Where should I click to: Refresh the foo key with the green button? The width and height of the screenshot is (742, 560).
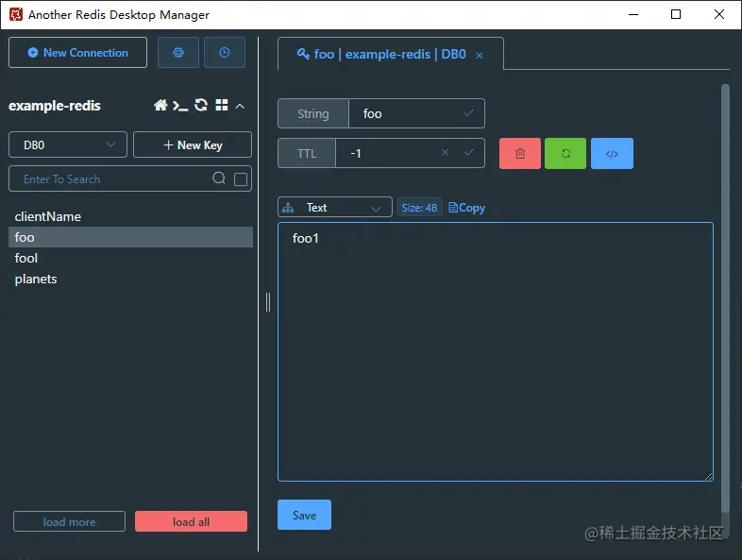pyautogui.click(x=565, y=153)
